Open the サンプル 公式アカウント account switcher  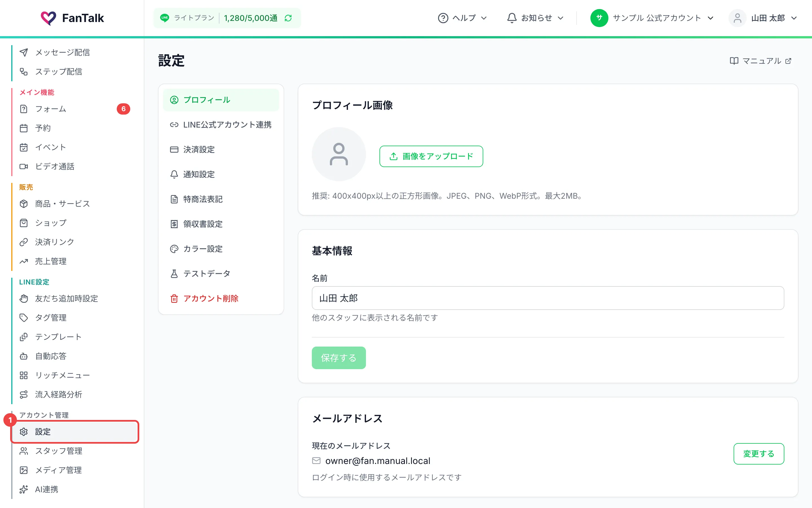[652, 18]
